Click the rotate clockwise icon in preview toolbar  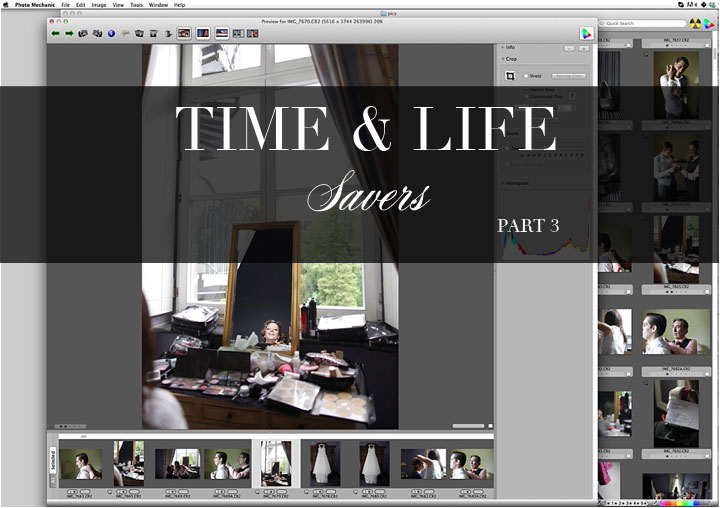[97, 34]
